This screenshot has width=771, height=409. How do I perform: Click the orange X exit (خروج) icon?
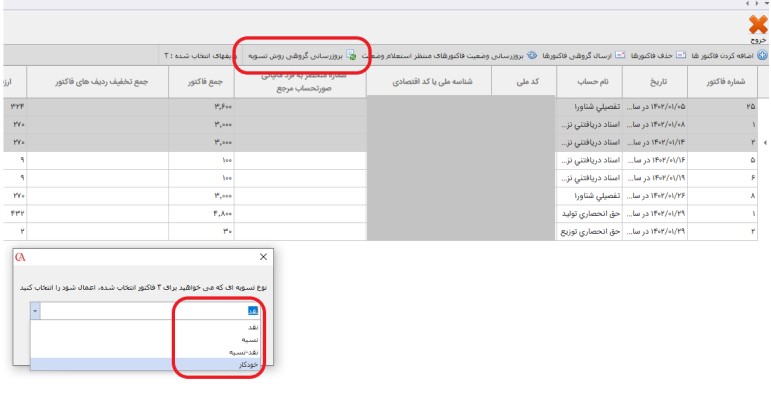pos(757,24)
